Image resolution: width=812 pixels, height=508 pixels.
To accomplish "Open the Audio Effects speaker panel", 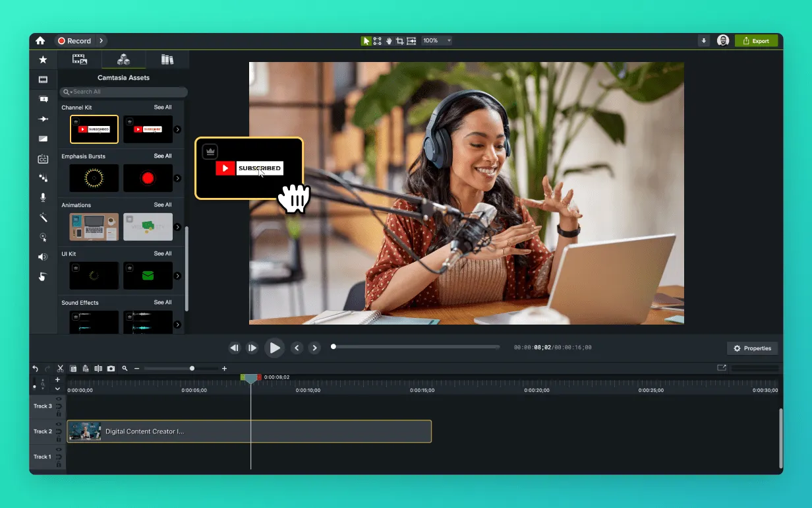I will click(43, 257).
